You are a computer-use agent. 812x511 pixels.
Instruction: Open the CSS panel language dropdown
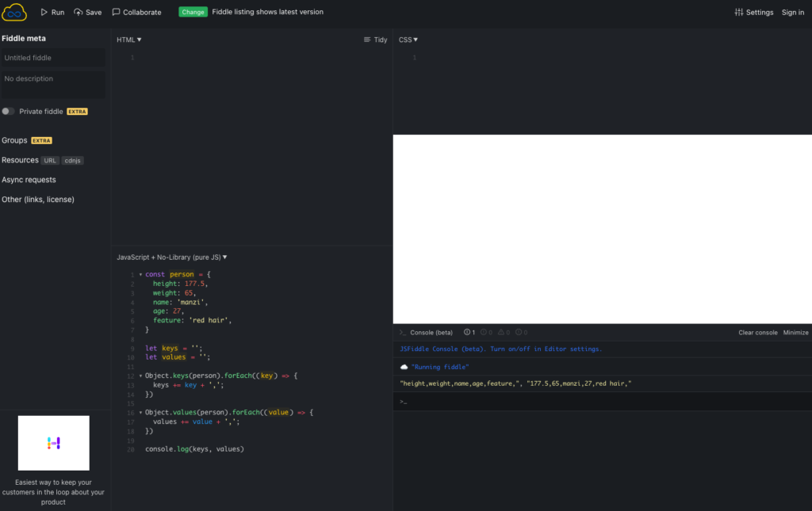407,39
